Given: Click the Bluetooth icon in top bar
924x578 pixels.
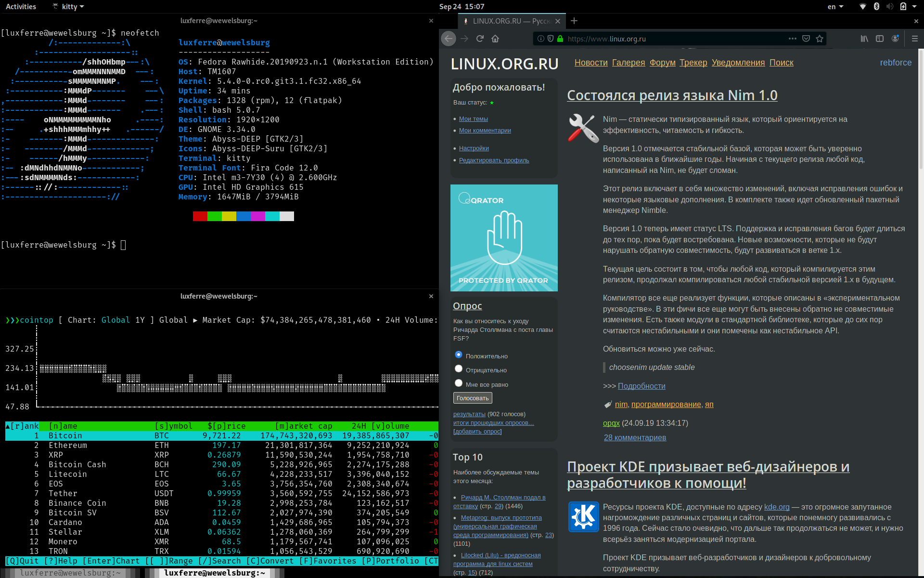Looking at the screenshot, I should pyautogui.click(x=876, y=7).
